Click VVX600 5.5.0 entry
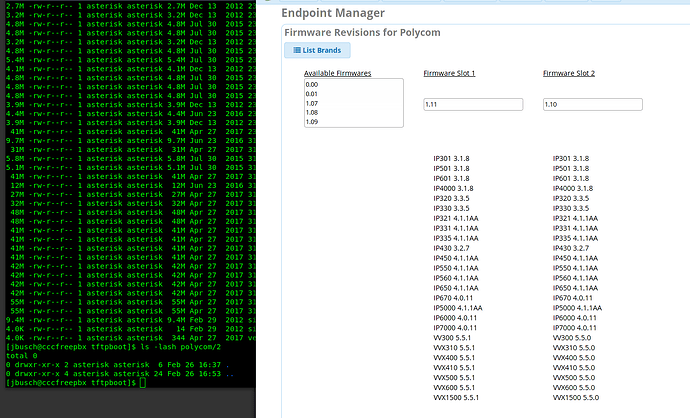 574,388
